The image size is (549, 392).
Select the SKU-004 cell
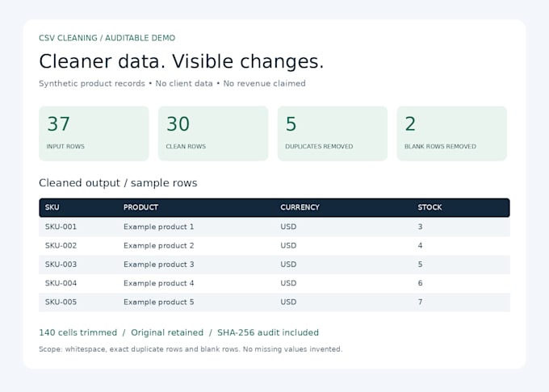pos(61,283)
